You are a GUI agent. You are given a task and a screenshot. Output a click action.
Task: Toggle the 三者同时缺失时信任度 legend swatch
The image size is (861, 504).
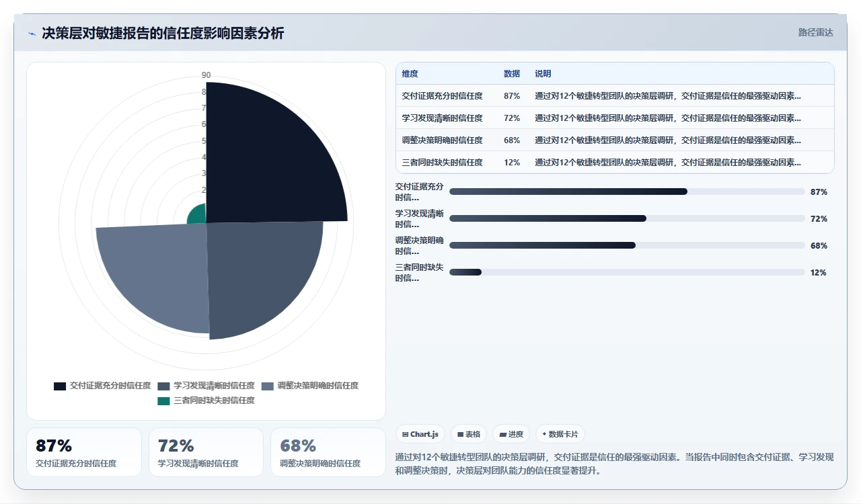tap(163, 401)
